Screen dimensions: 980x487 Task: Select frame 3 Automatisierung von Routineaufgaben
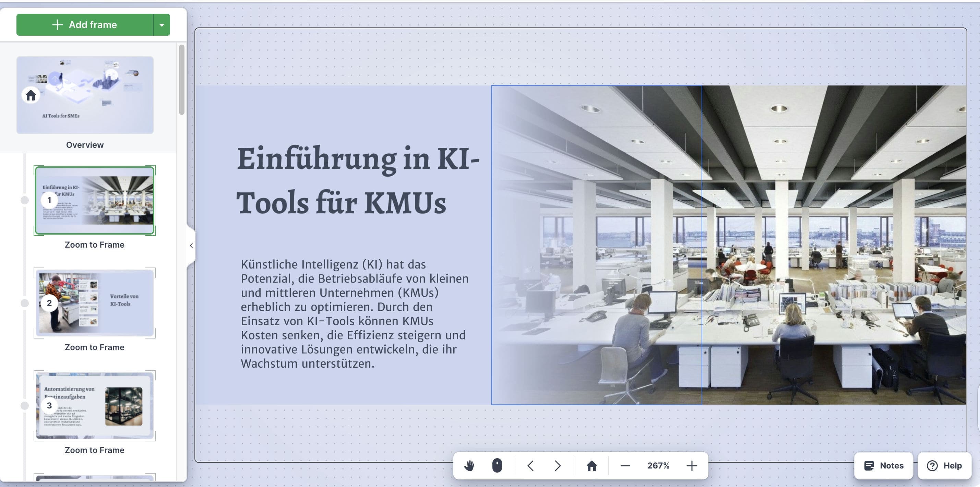click(x=94, y=405)
